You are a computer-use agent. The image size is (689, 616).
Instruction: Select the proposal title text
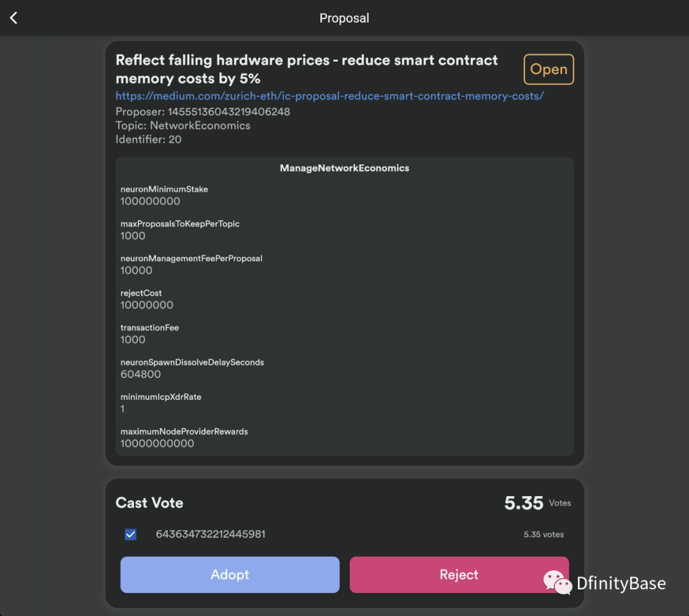306,69
